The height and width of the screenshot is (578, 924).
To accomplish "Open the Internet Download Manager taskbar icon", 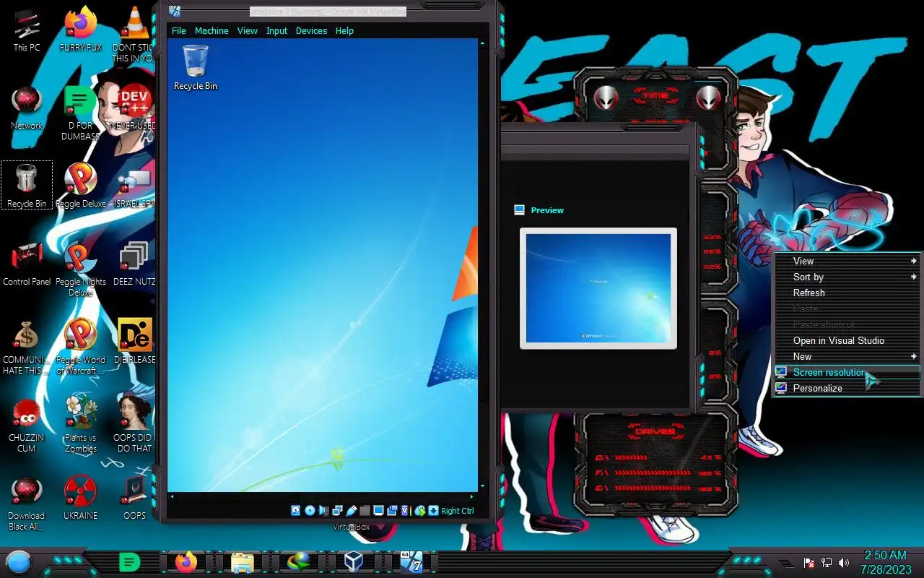I will (x=298, y=561).
